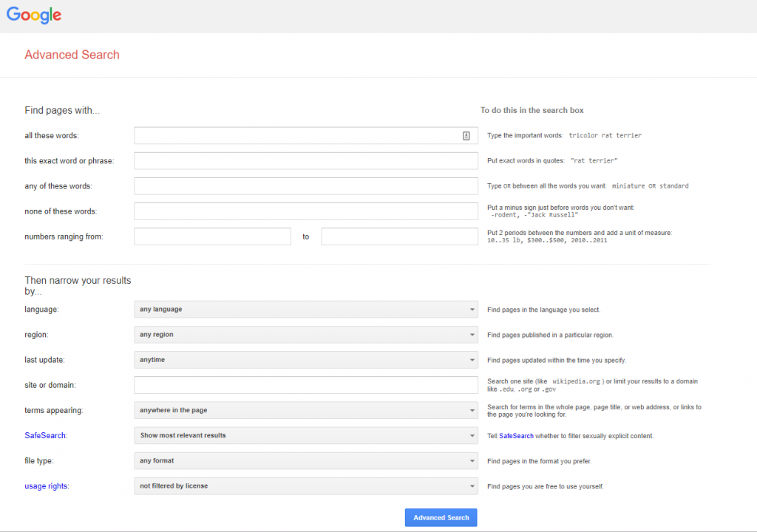Click 'Find pages you are free to use yourself.'
757x532 pixels.
pyautogui.click(x=546, y=487)
